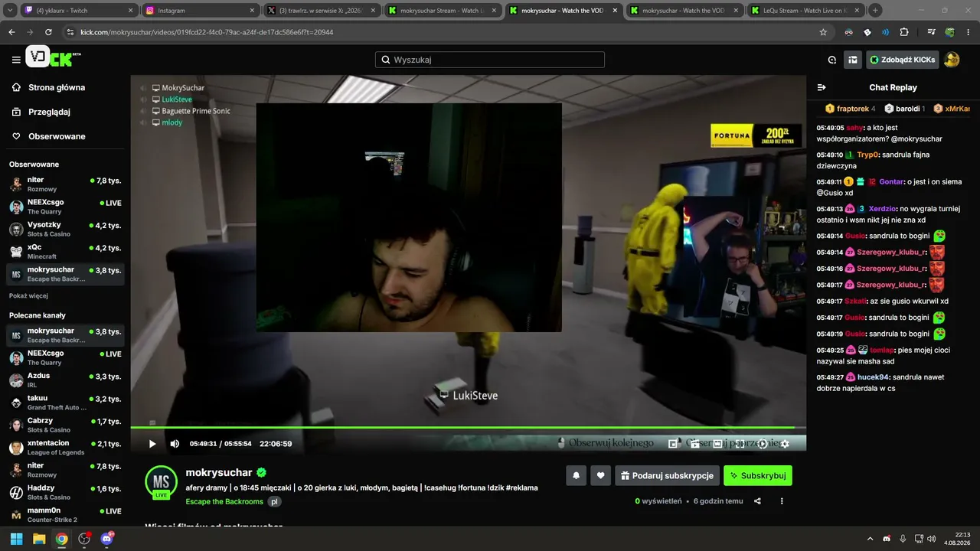Open xQc channel in Obserwowane list
The height and width of the screenshot is (551, 980).
tap(65, 252)
